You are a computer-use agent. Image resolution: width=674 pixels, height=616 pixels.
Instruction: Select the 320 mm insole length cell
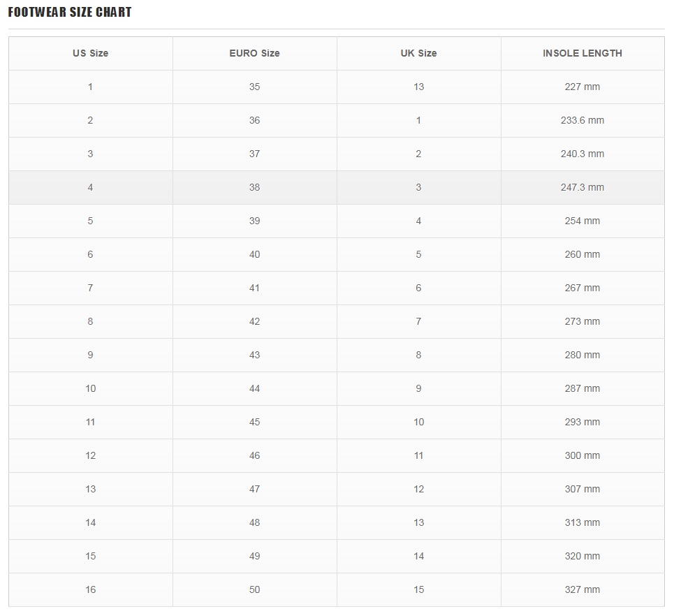[x=583, y=556]
